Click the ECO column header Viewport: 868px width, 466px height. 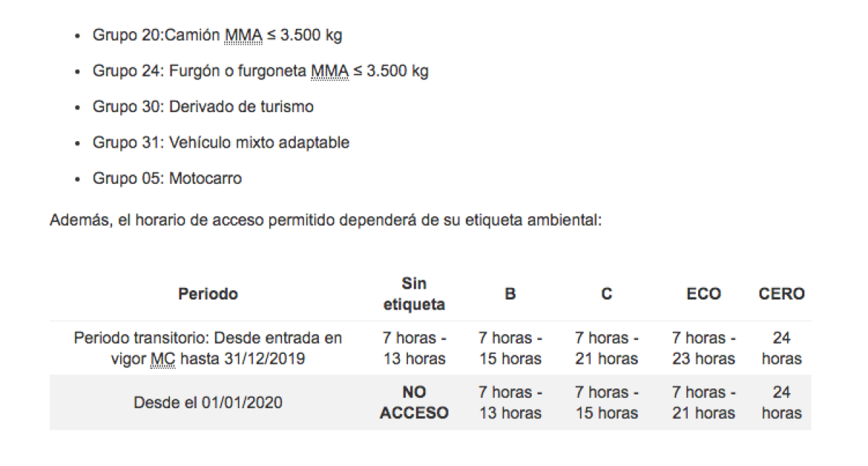point(704,294)
